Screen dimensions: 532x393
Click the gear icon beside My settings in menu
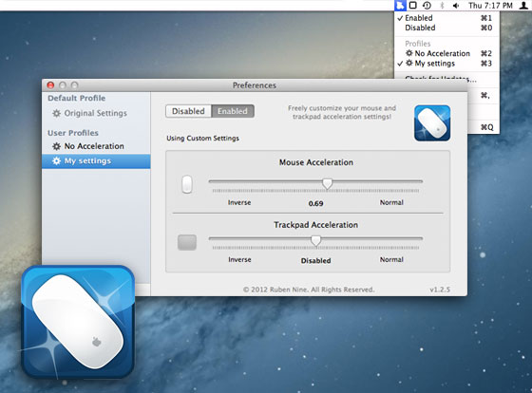[409, 63]
